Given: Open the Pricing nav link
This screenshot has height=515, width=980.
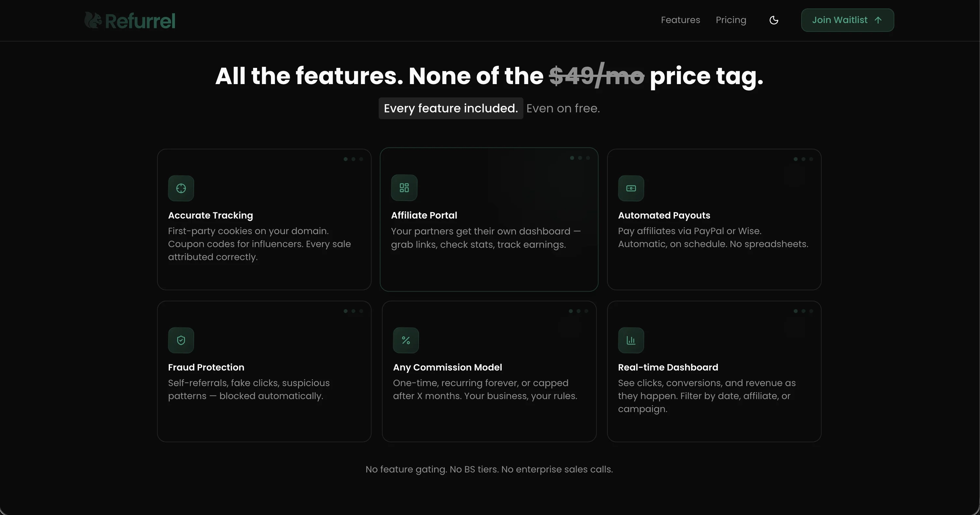Looking at the screenshot, I should pyautogui.click(x=731, y=20).
